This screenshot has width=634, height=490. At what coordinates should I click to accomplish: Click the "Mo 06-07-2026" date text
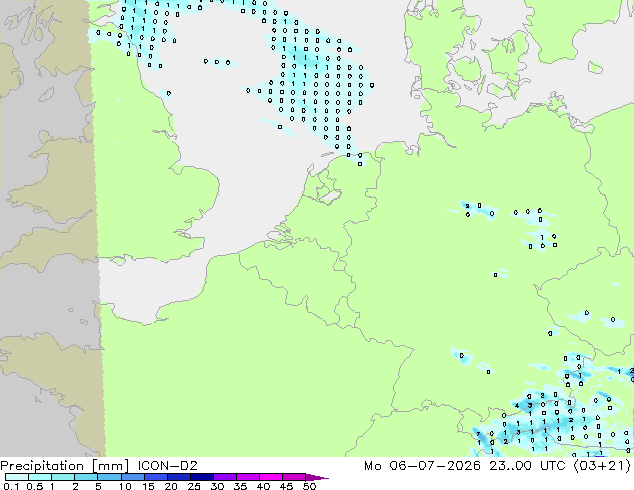click(x=422, y=465)
